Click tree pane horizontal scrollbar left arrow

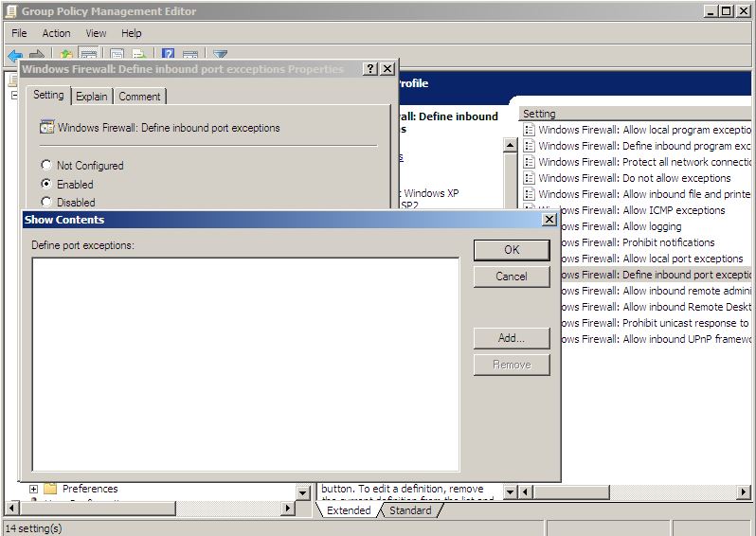tap(11, 508)
